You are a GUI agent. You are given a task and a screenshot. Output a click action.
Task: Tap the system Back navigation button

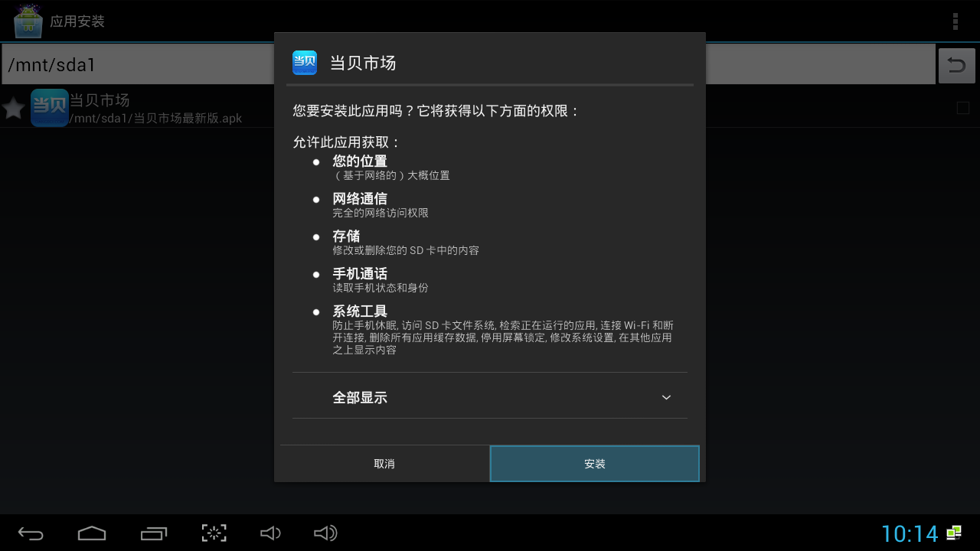(x=31, y=533)
